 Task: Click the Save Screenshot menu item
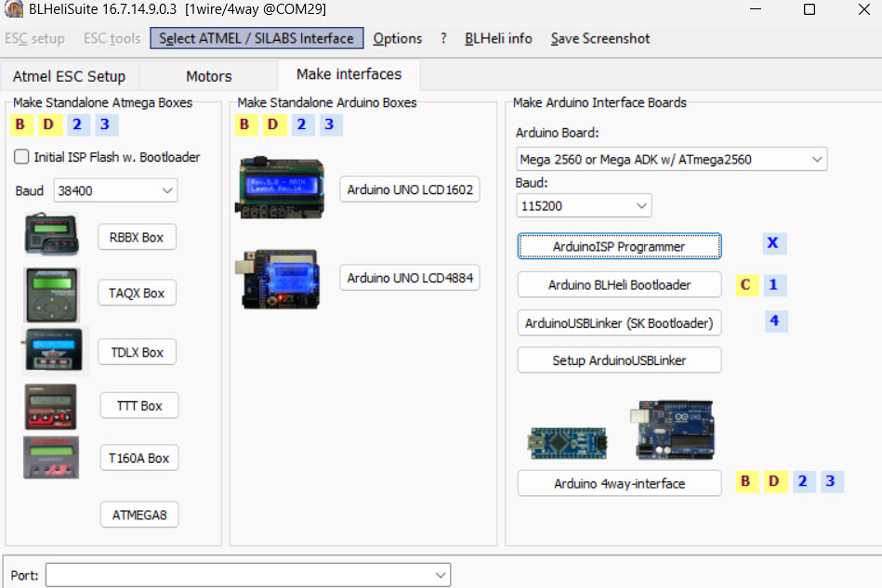click(x=599, y=38)
